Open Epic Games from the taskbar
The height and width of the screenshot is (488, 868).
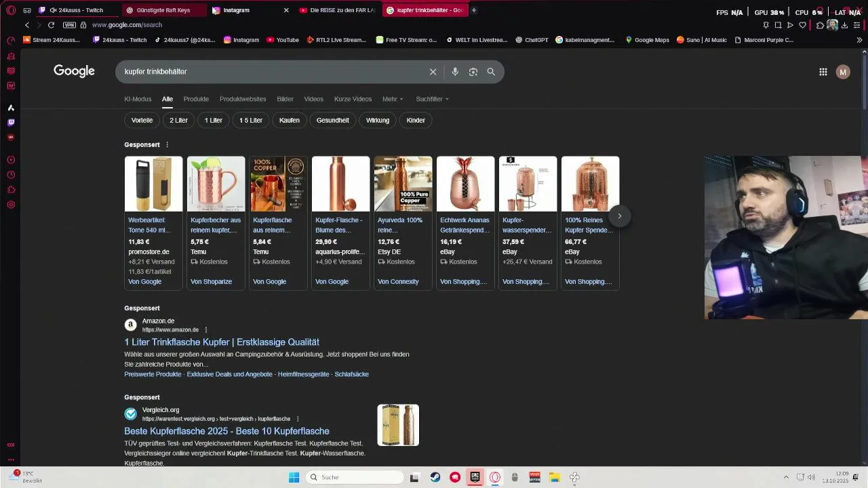(475, 477)
